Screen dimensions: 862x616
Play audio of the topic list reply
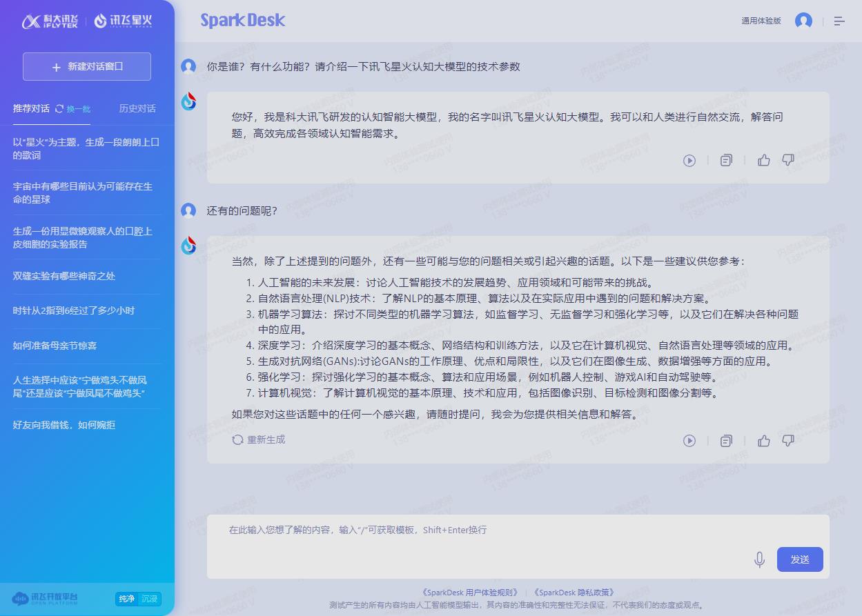click(689, 441)
